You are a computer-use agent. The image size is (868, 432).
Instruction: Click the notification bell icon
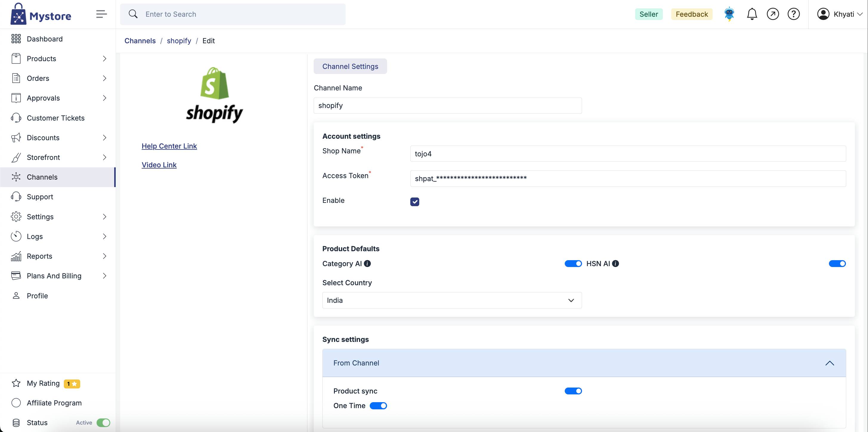click(x=752, y=14)
